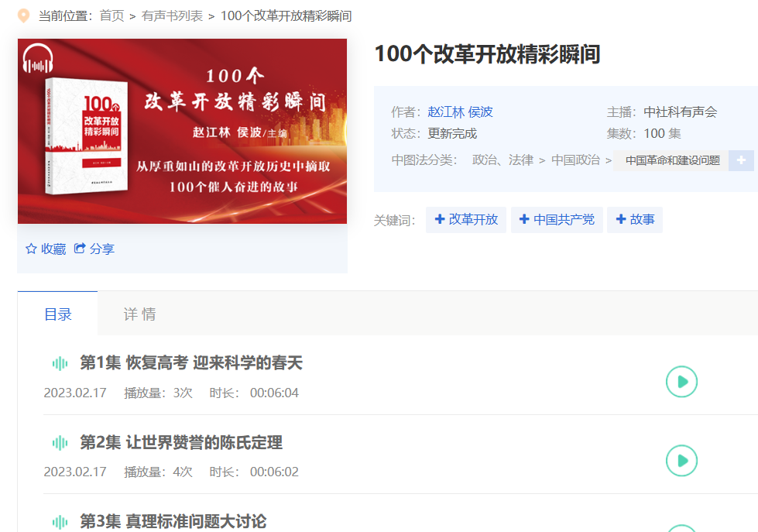Click the 第2集 play count 4次
The image size is (758, 532).
pos(183,472)
